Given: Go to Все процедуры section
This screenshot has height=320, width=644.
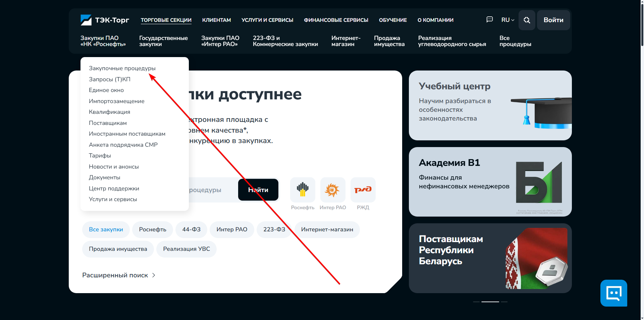Looking at the screenshot, I should point(515,41).
